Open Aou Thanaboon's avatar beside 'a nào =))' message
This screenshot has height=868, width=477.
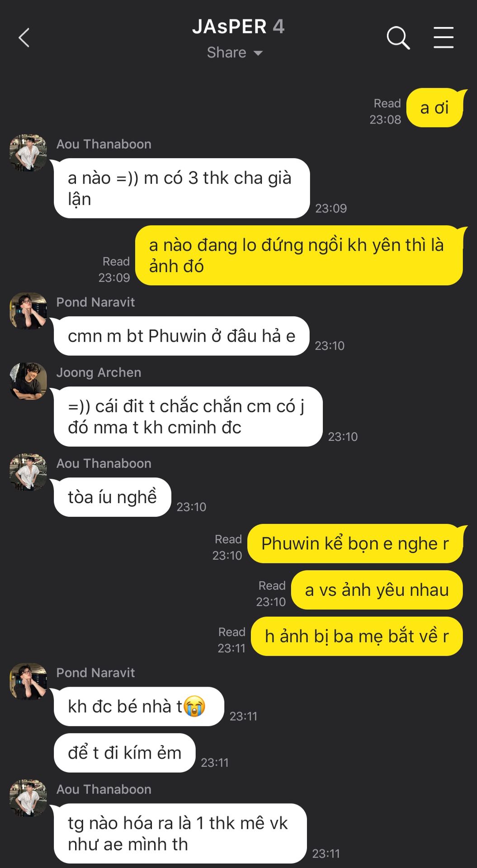tap(28, 153)
